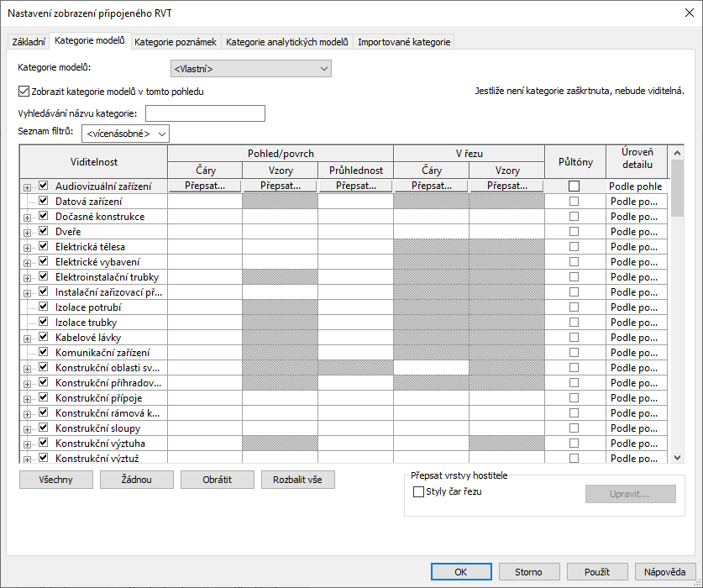Screen dimensions: 703x588
Task: Enable Půltóny for Audiovizuální zařízení
Action: pos(574,186)
